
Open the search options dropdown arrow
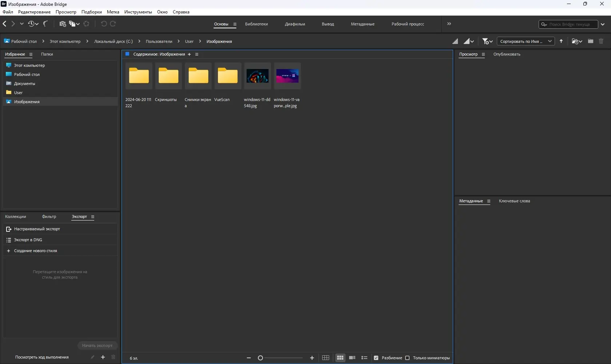[x=603, y=24]
